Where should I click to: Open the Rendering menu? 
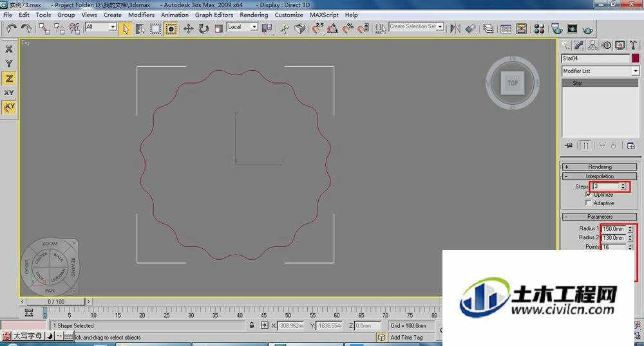click(254, 15)
